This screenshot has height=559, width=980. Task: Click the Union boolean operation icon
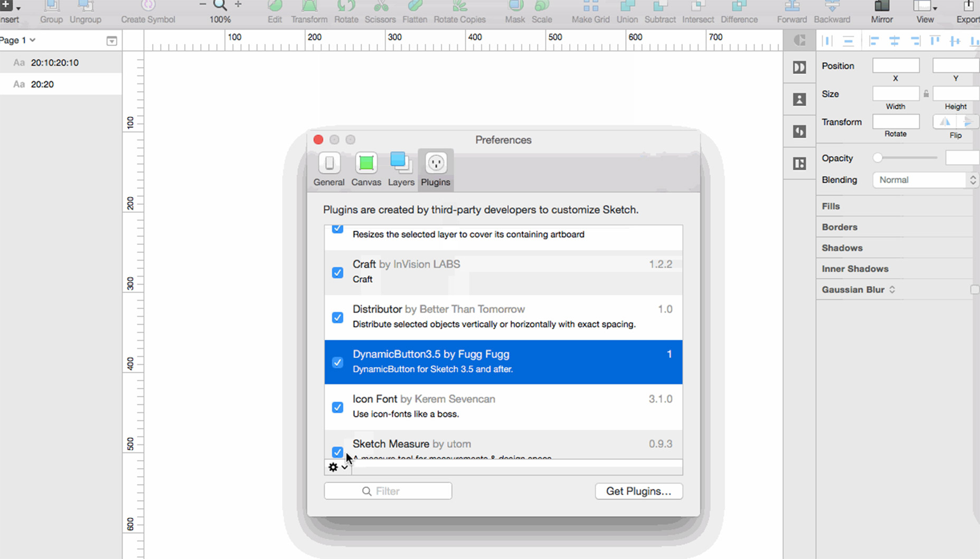click(x=627, y=7)
